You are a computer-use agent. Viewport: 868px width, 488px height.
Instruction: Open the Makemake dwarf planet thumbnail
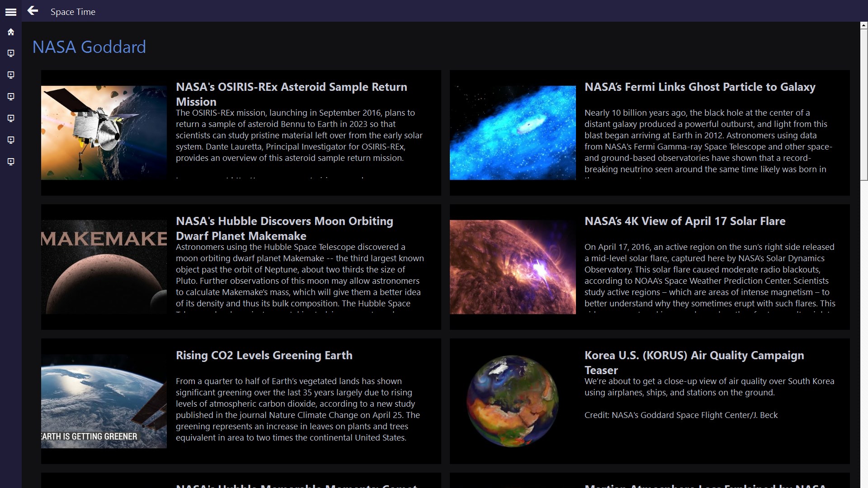pyautogui.click(x=104, y=267)
